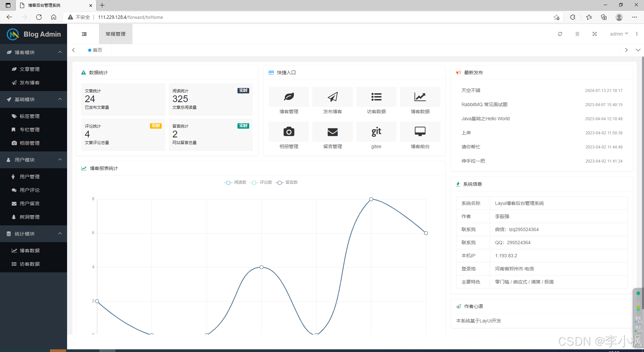644x352 pixels.
Task: Toggle the 评论数 series in chart legend
Action: click(x=261, y=182)
